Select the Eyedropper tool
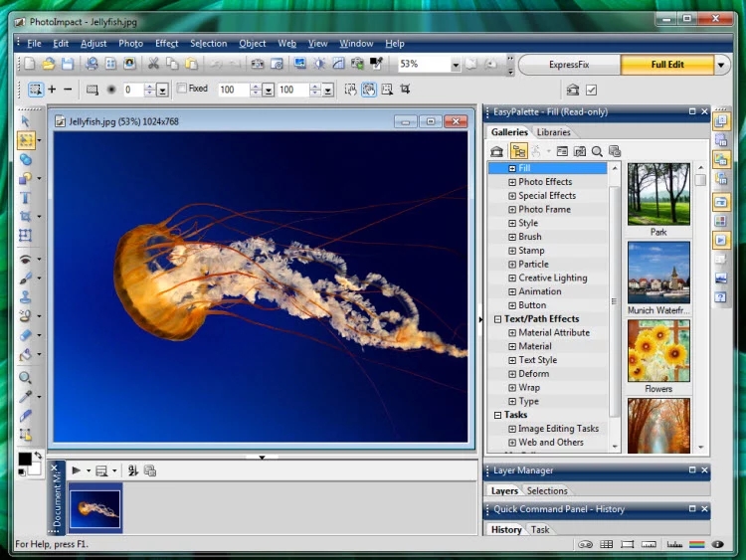The image size is (746, 560). coord(26,397)
